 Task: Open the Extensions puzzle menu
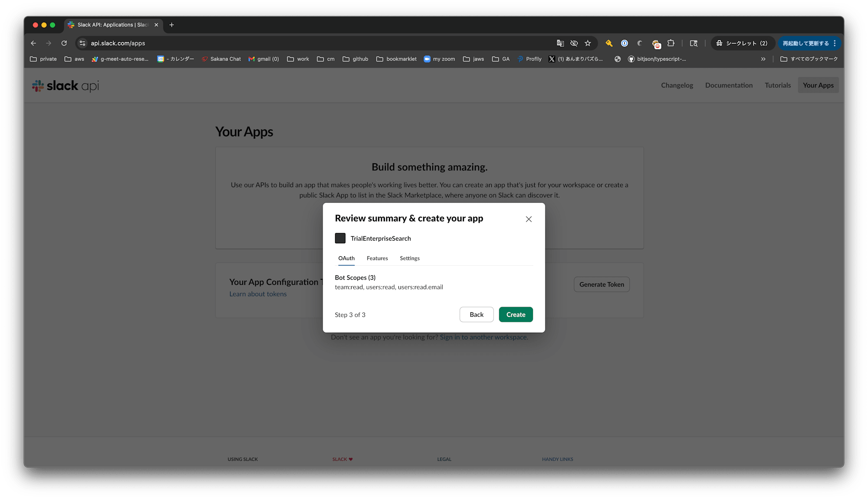(x=671, y=43)
